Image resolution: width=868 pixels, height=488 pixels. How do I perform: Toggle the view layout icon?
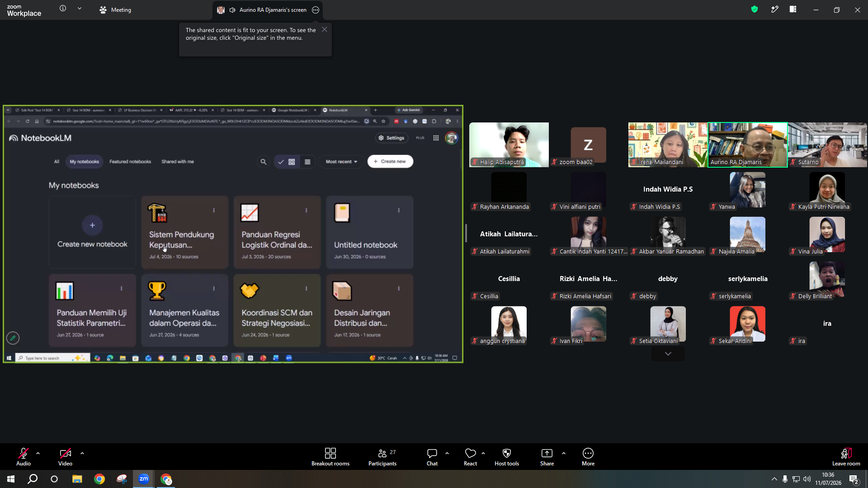793,9
